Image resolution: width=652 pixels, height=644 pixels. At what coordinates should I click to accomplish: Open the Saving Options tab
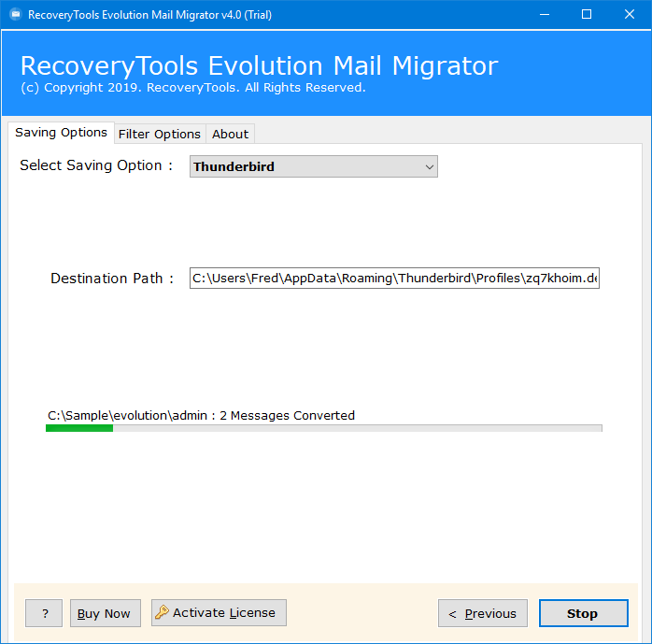pyautogui.click(x=61, y=133)
